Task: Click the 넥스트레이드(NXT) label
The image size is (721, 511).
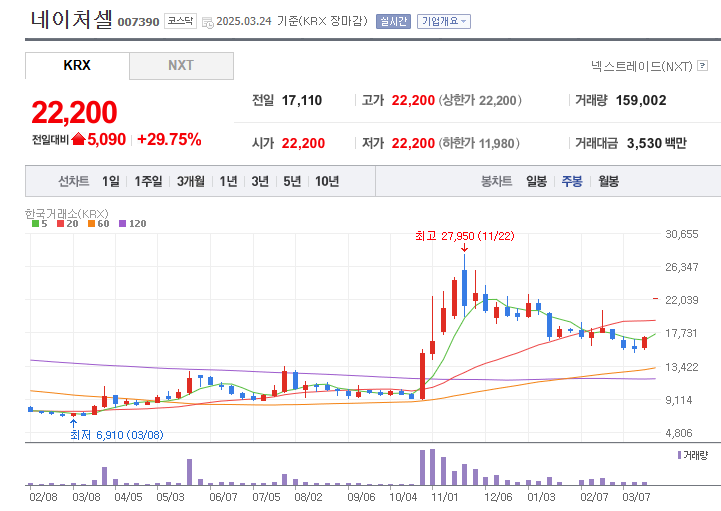Action: click(x=642, y=67)
